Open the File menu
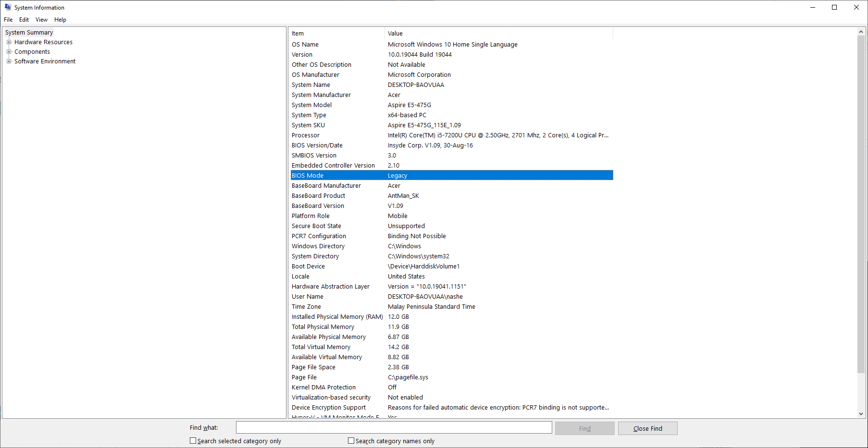 8,20
